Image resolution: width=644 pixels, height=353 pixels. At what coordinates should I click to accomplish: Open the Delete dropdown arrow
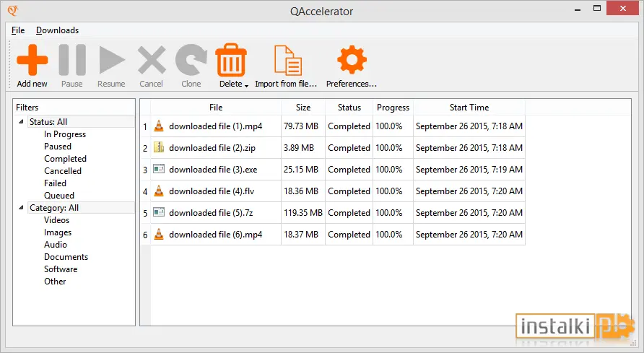[x=246, y=85]
